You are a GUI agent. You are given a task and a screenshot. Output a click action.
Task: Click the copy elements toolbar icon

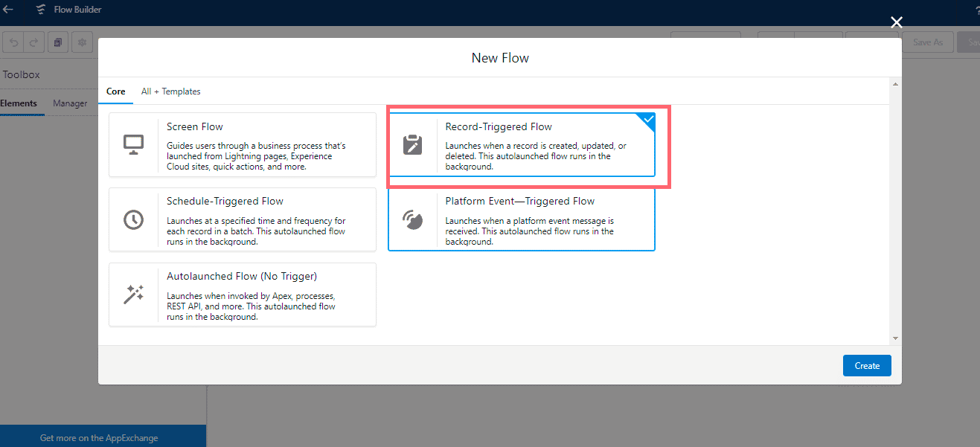click(57, 42)
